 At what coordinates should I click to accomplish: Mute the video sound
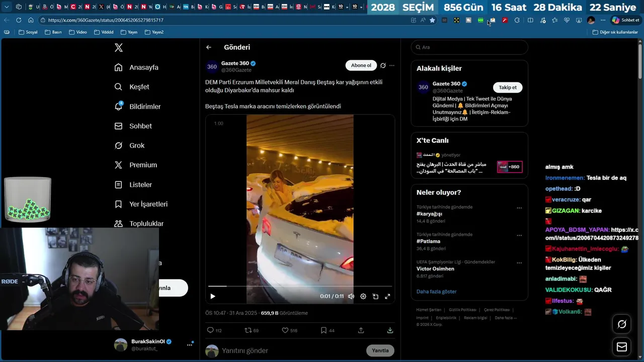[351, 296]
